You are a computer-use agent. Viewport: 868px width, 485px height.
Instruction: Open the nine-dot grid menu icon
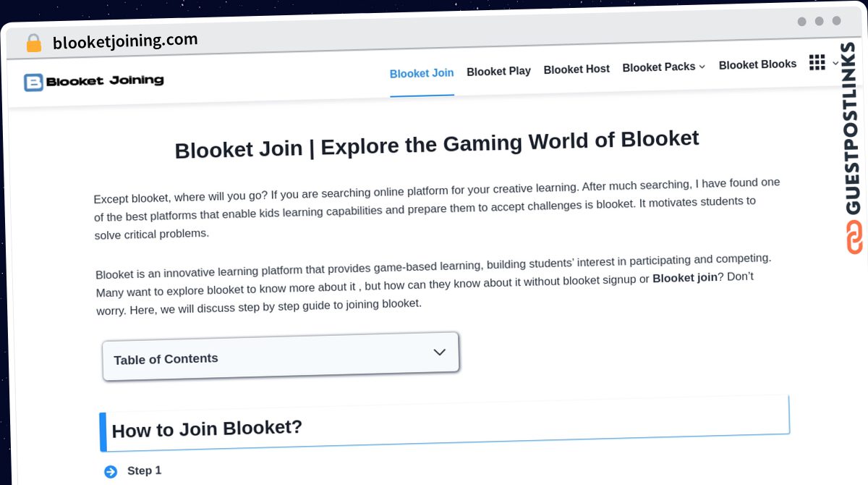(x=817, y=62)
